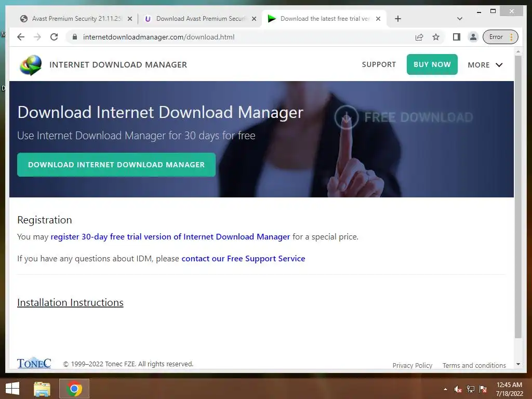Click the share page icon in address bar
The image size is (532, 399).
point(419,37)
